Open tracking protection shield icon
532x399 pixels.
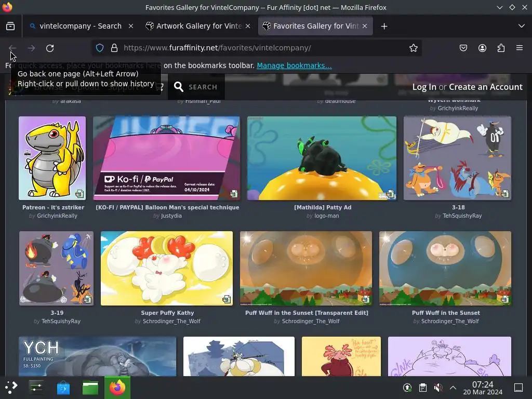99,48
